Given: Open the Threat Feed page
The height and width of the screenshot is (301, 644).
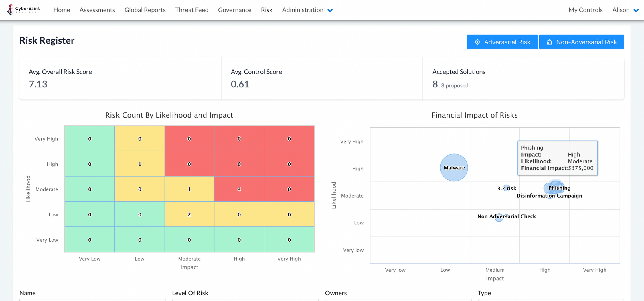Looking at the screenshot, I should tap(191, 10).
